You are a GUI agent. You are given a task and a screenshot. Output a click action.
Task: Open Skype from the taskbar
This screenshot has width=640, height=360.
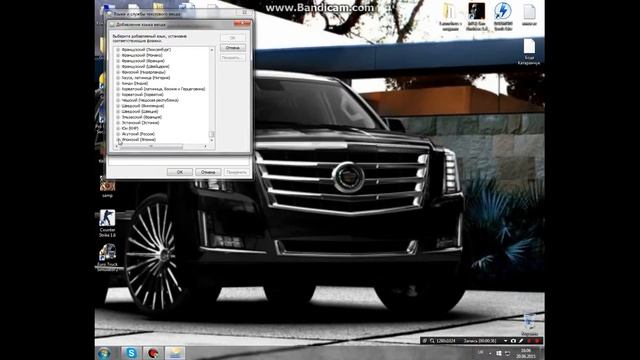tap(131, 353)
